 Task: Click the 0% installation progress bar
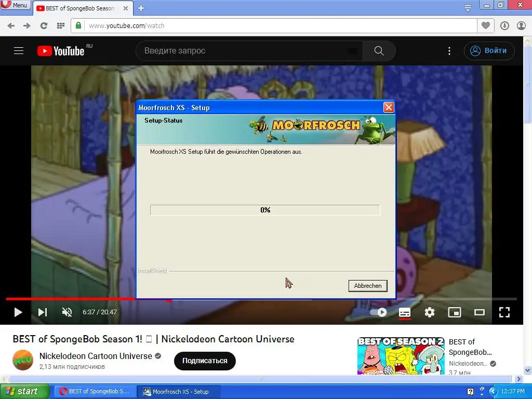tap(265, 210)
